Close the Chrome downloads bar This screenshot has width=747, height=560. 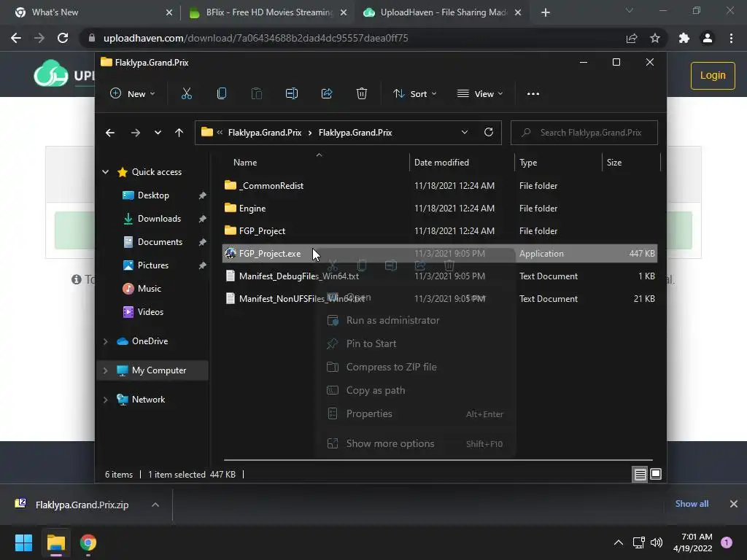coord(734,504)
